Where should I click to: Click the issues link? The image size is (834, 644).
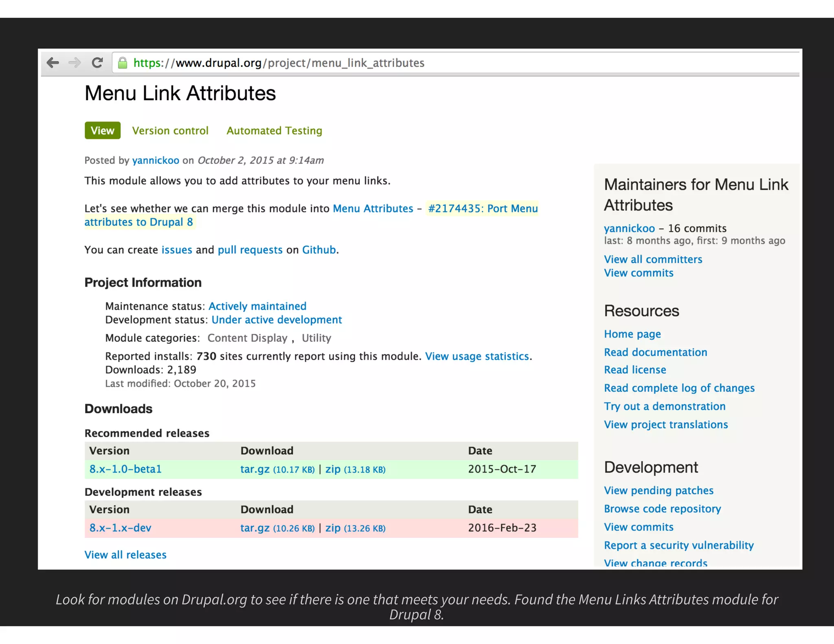[x=177, y=250]
